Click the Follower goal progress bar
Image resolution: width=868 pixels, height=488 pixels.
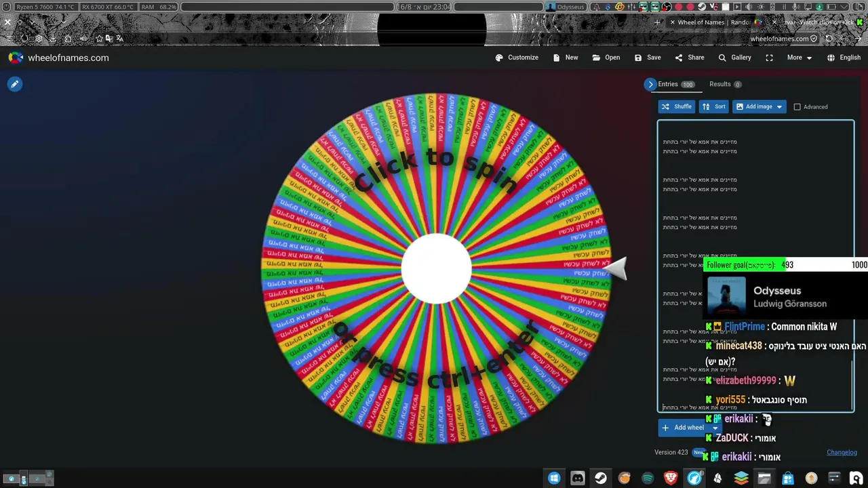tap(786, 265)
